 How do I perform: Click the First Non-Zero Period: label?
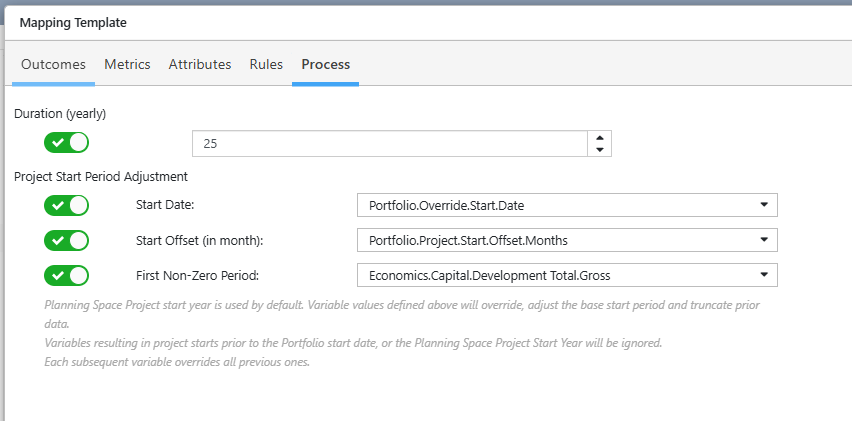tap(197, 275)
